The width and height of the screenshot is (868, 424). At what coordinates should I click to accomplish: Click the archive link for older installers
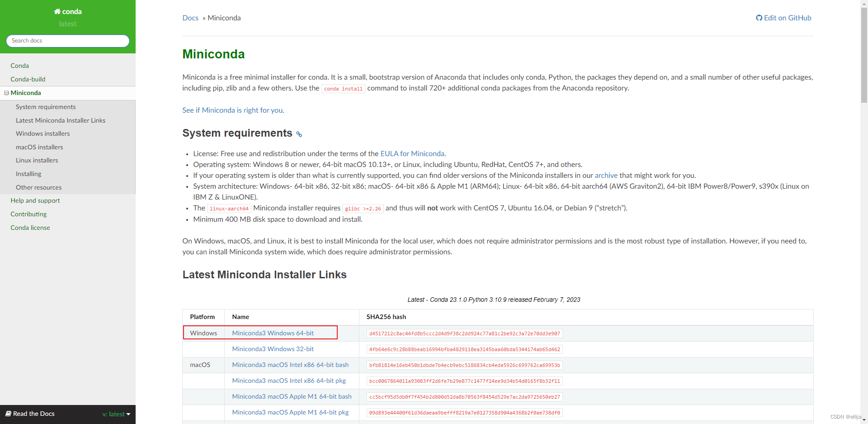tap(606, 176)
